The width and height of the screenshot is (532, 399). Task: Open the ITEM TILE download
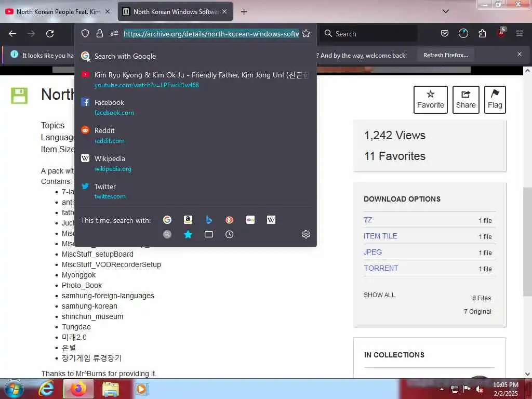coord(380,236)
